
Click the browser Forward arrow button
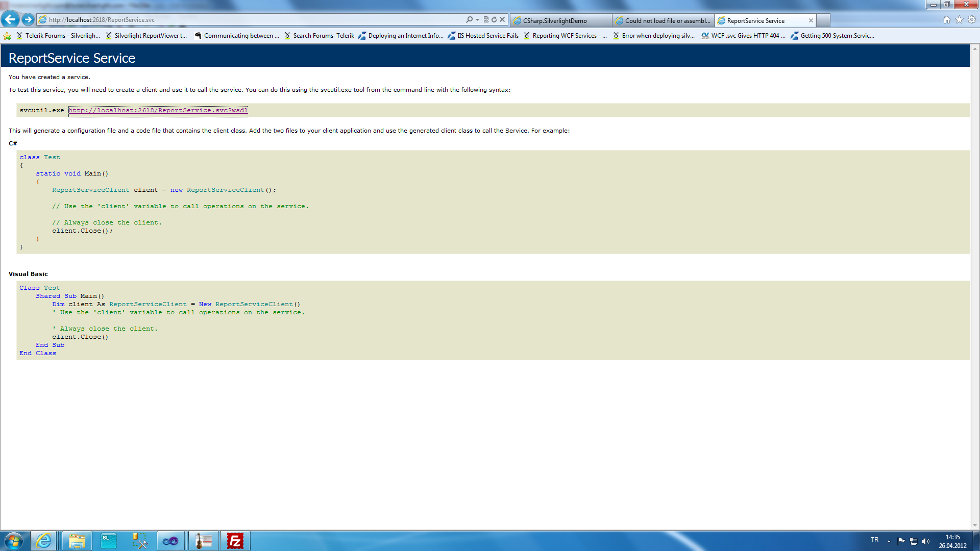coord(28,20)
